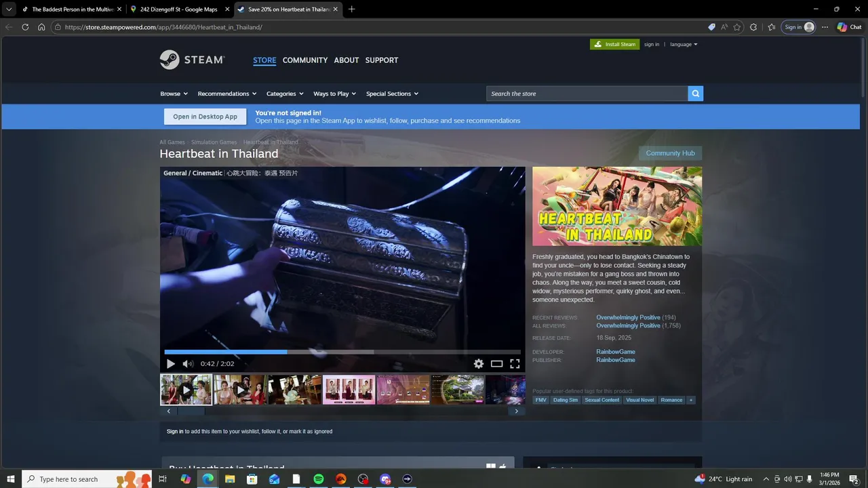
Task: Click Open in Desktop App button
Action: click(205, 117)
